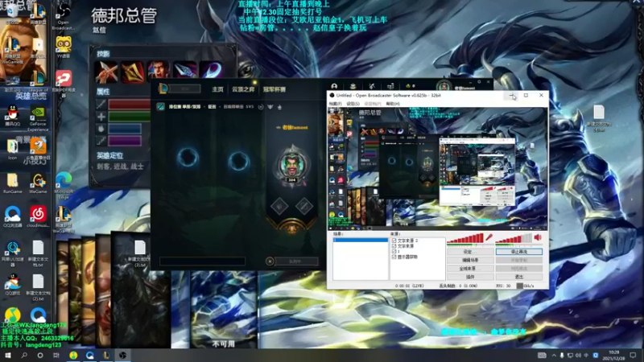
Task: Select the 新建文本文档.txt desktop file
Action: tap(38, 253)
